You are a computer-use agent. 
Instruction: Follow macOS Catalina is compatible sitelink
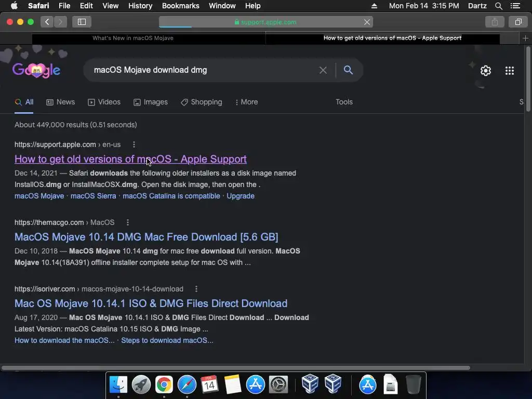(x=171, y=196)
